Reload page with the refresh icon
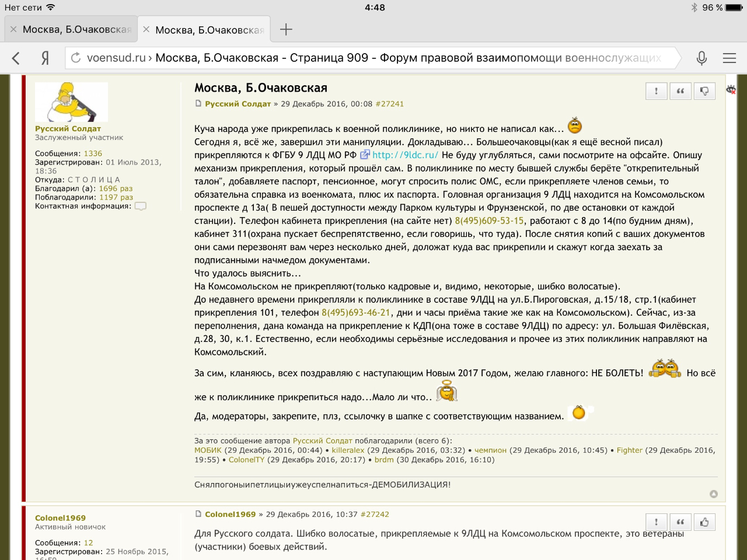Image resolution: width=747 pixels, height=560 pixels. coord(76,58)
